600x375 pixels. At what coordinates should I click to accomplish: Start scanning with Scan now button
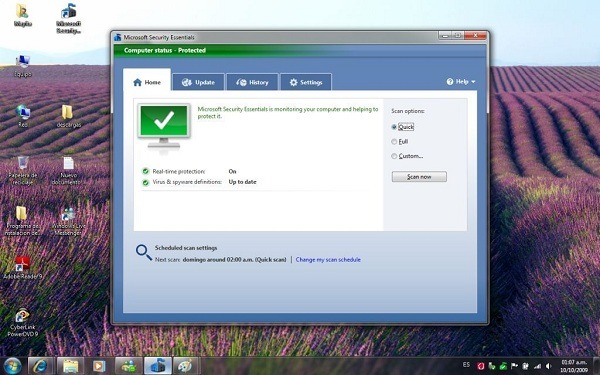419,177
